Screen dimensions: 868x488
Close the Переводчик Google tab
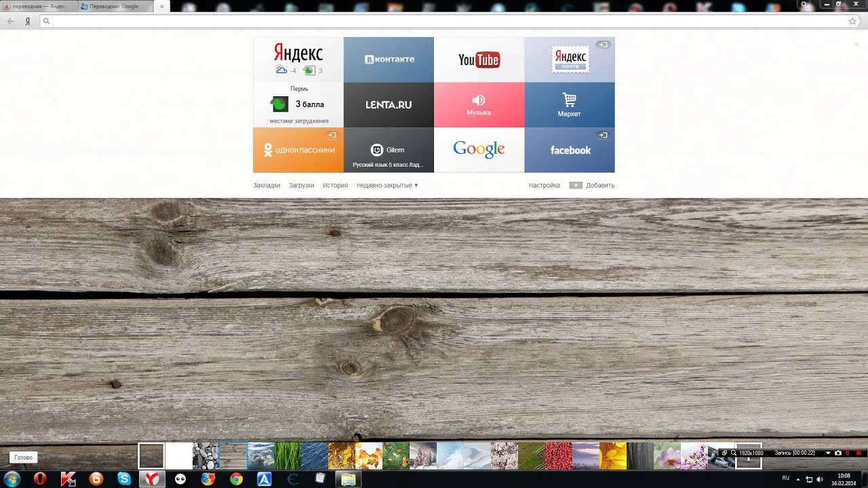click(x=161, y=6)
